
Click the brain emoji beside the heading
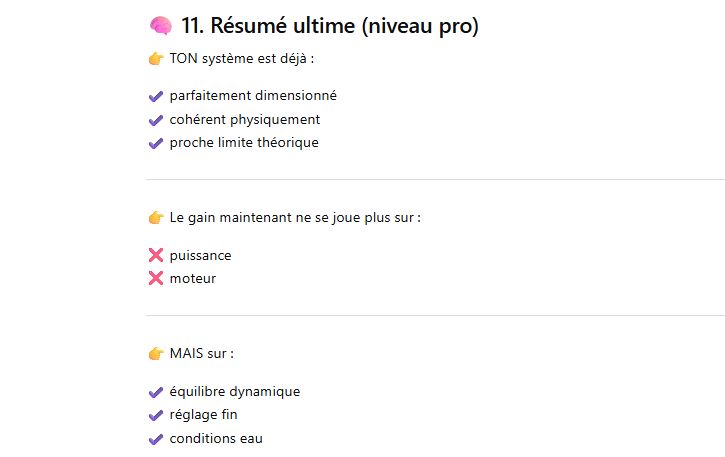pyautogui.click(x=160, y=27)
